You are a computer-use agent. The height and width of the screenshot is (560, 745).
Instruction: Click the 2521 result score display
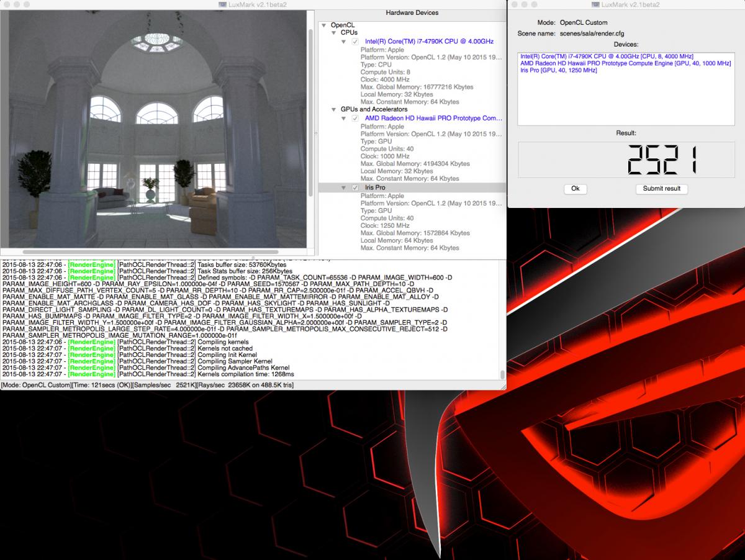tap(626, 160)
